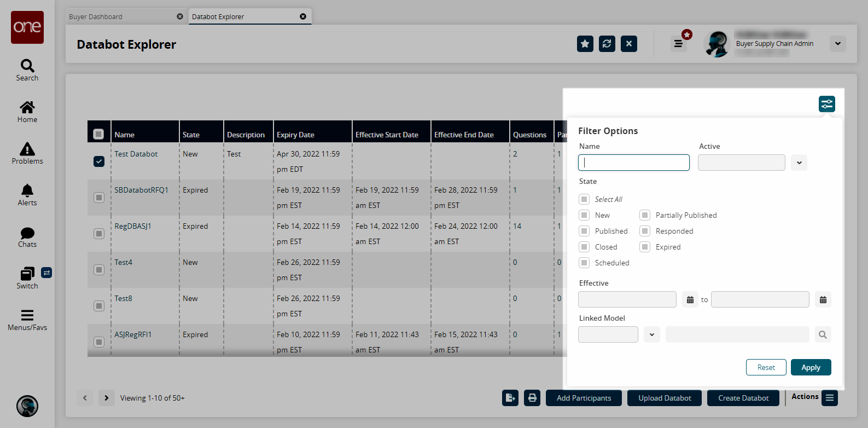Viewport: 868px width, 428px height.
Task: Click the export to file icon
Action: click(510, 398)
